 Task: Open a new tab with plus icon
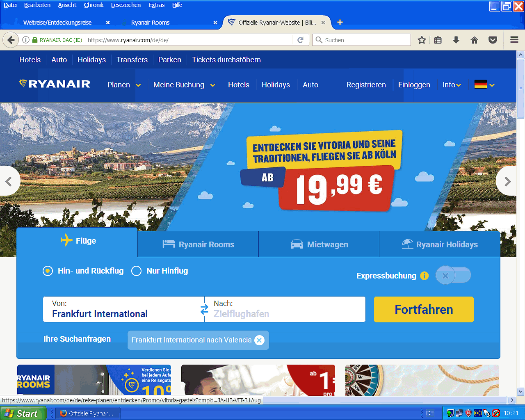click(x=340, y=22)
